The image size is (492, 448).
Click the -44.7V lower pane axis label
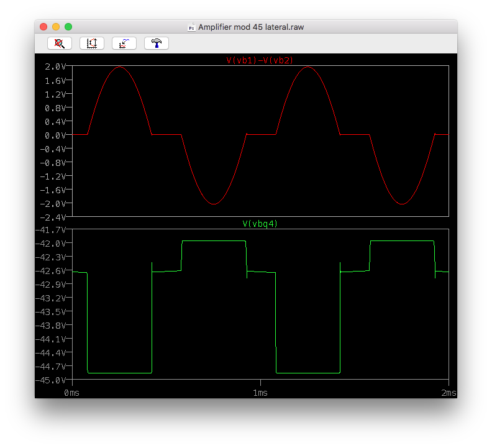click(51, 367)
